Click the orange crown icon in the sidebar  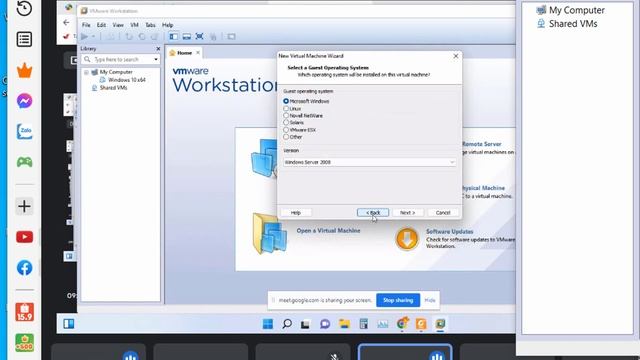click(x=24, y=70)
